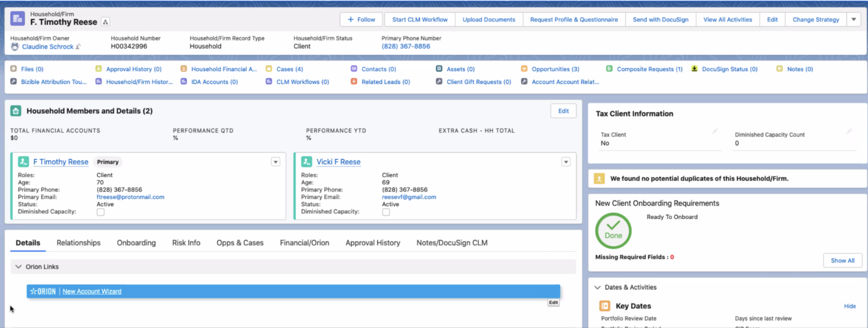Open the F Timothy Reese card dropdown menu
The image size is (868, 328).
[x=275, y=162]
